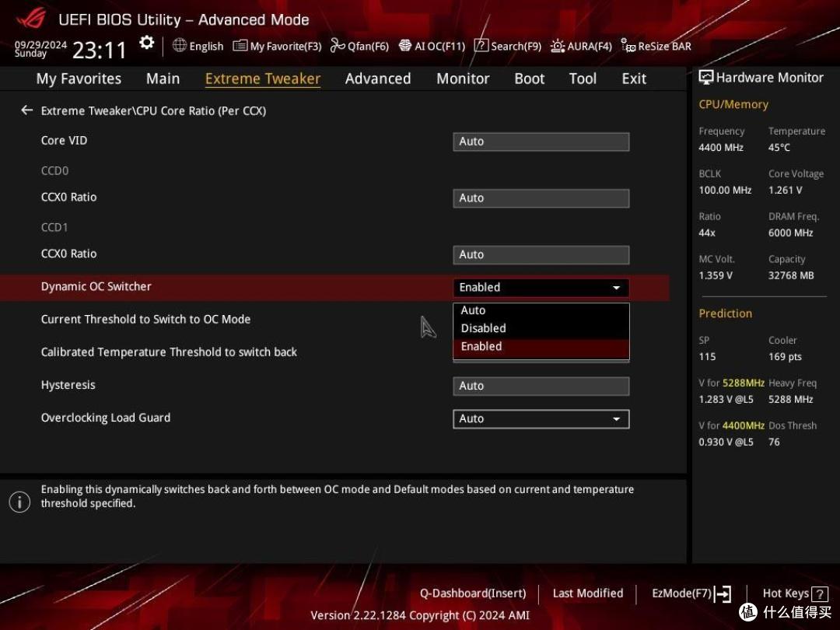Switch to the Advanced tab
Viewport: 840px width, 630px height.
pyautogui.click(x=377, y=78)
